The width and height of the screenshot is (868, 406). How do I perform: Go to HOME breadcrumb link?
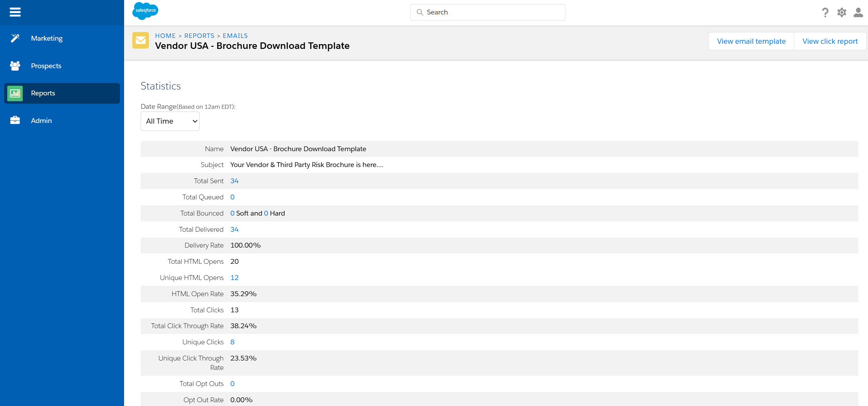pyautogui.click(x=165, y=36)
